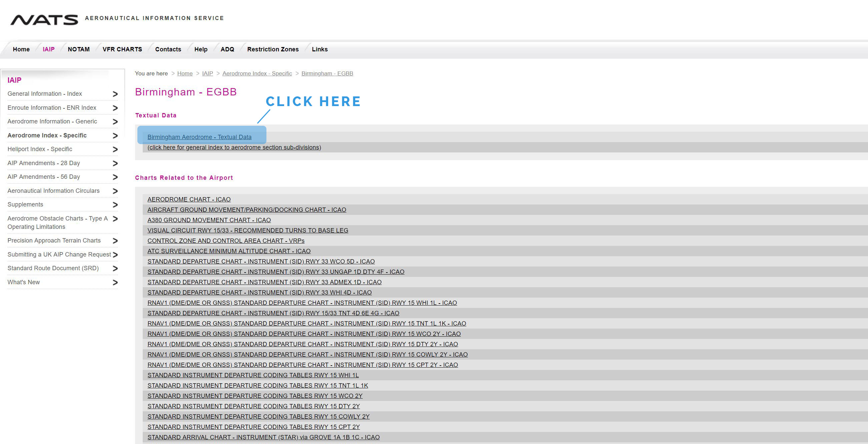Expand Heliport Index - Specific chevron
This screenshot has width=868, height=444.
tap(115, 149)
